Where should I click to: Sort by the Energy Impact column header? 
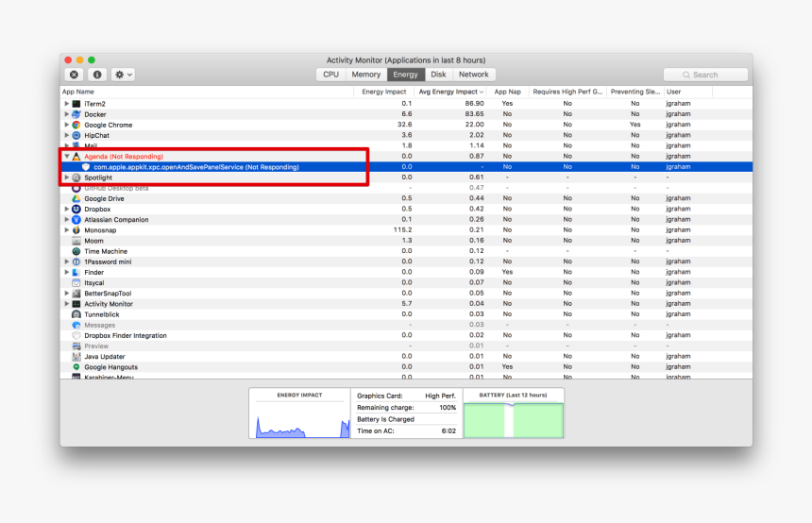[x=383, y=92]
